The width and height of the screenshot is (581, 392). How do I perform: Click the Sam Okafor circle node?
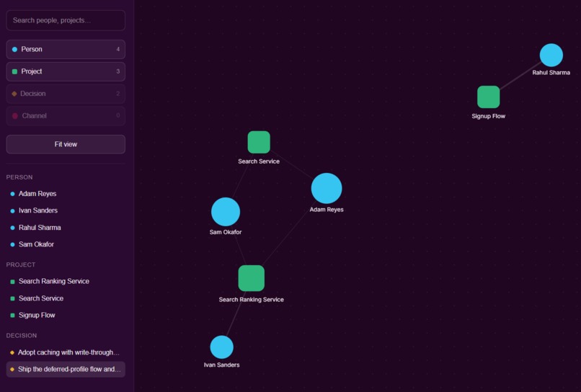[x=226, y=212]
